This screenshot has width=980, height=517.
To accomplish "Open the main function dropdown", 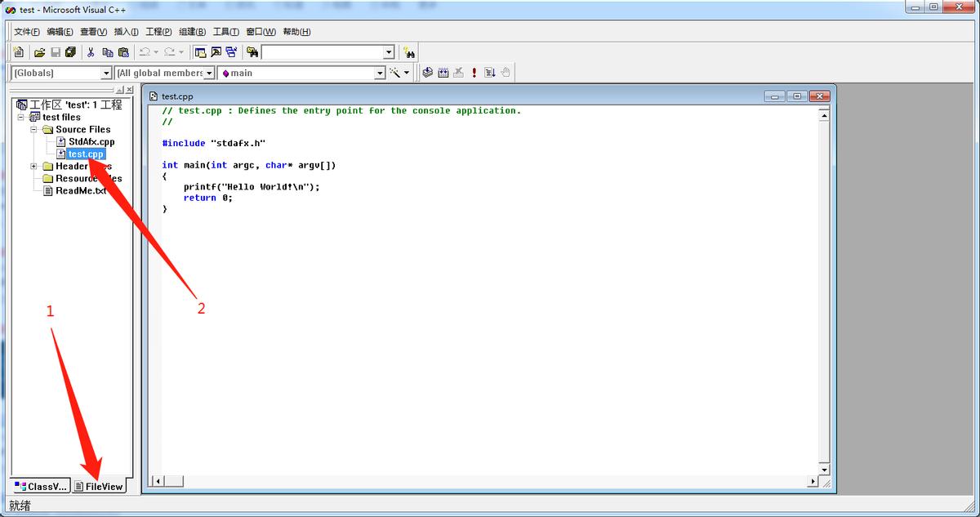I will click(379, 73).
